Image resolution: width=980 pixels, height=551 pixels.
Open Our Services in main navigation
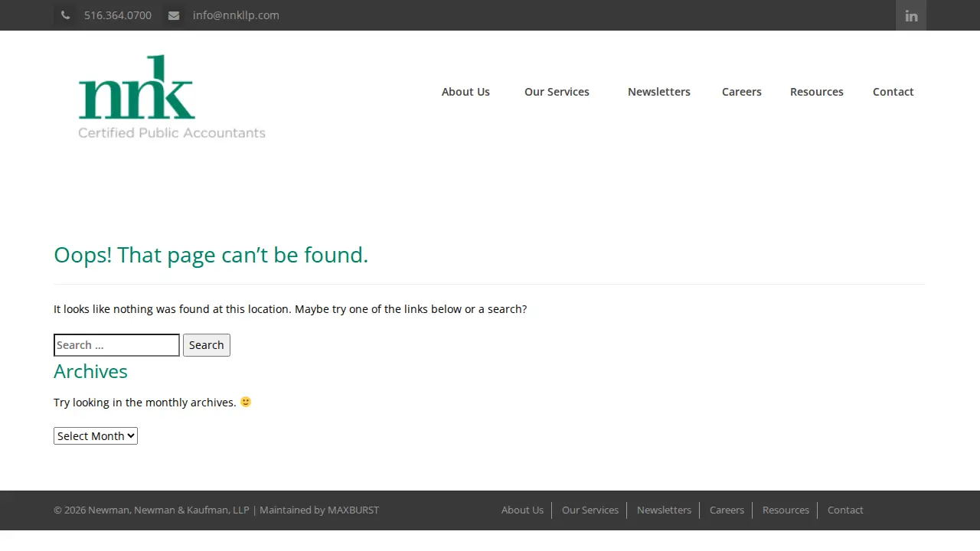[557, 92]
